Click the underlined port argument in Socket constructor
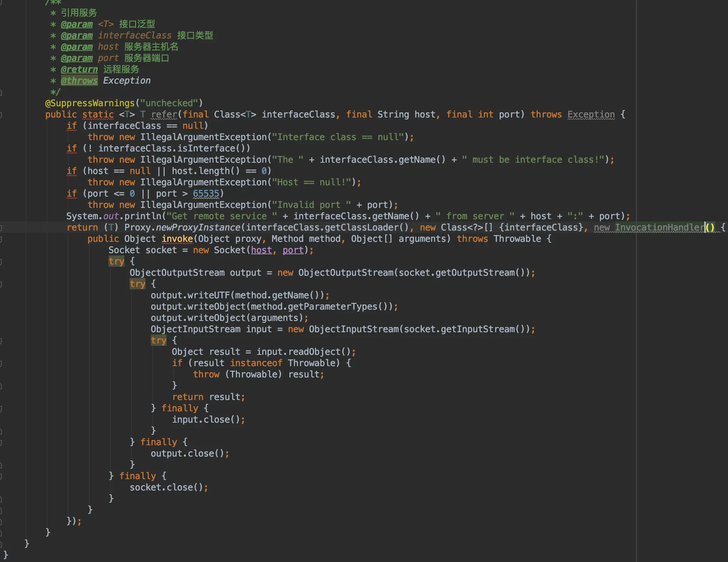 coord(293,250)
